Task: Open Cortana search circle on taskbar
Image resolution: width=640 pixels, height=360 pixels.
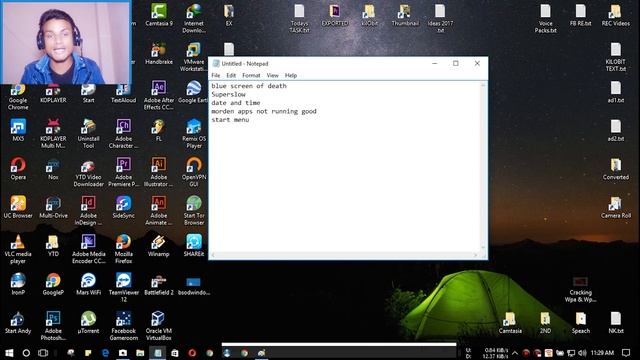Action: [26, 353]
